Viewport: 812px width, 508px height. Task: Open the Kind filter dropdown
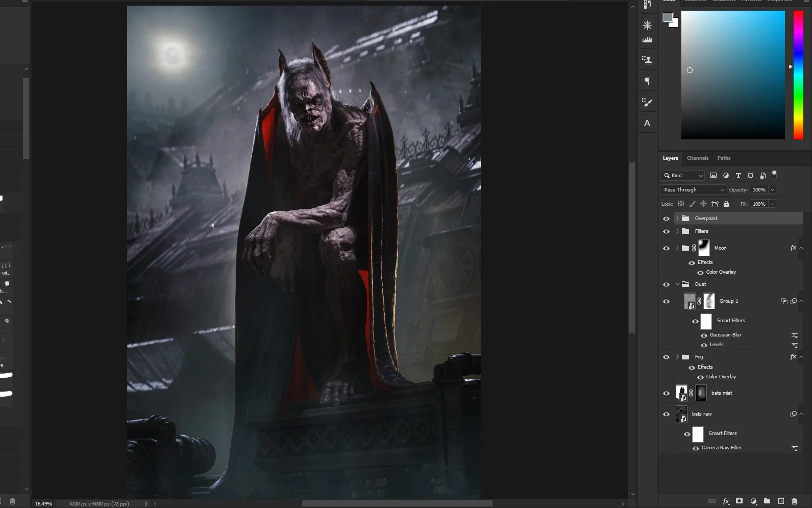pyautogui.click(x=682, y=175)
